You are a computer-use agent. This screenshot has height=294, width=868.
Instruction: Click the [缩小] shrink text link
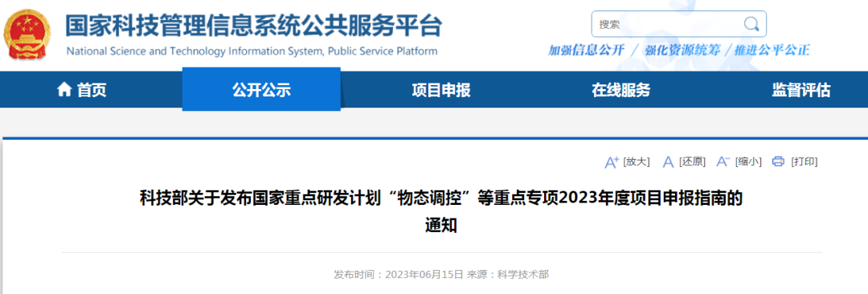(748, 161)
